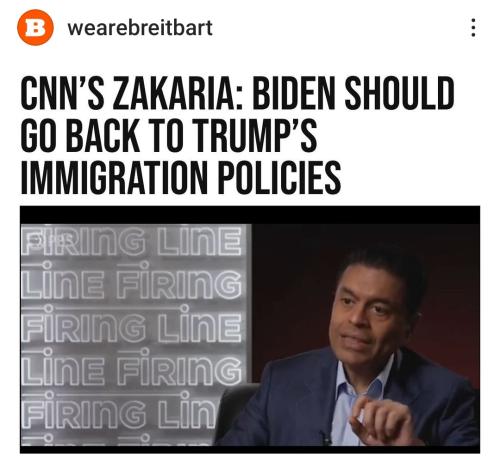Select the 'GO BACK TO TRUMP'S' headline line
Image resolution: width=500 pixels, height=462 pixels.
click(x=169, y=135)
